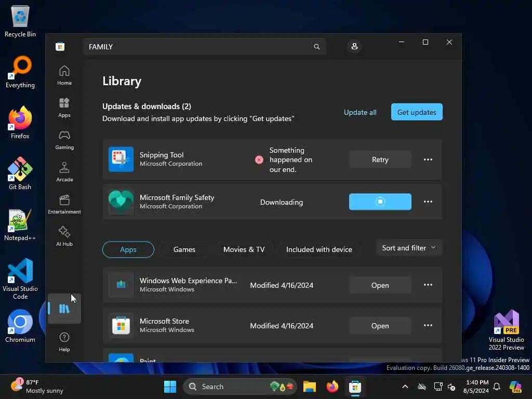Click Update all link
This screenshot has height=399, width=532.
point(360,112)
